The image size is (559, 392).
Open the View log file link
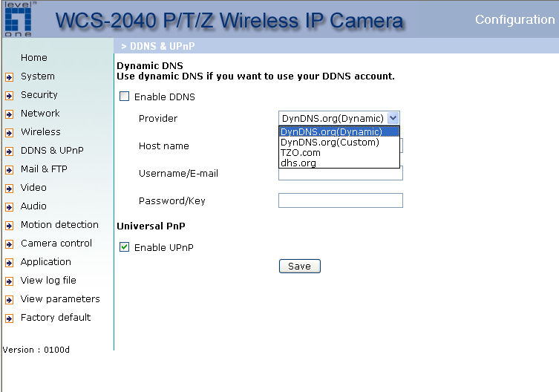tap(48, 281)
